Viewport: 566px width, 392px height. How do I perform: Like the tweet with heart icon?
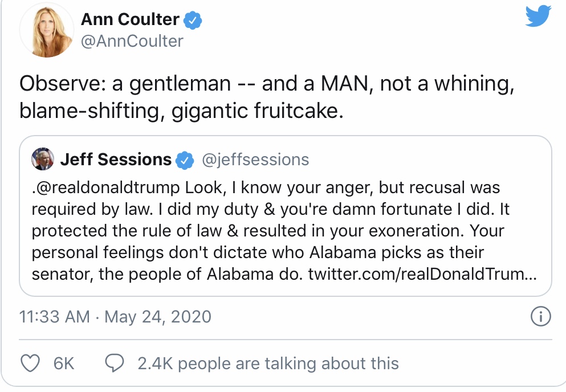(x=30, y=363)
